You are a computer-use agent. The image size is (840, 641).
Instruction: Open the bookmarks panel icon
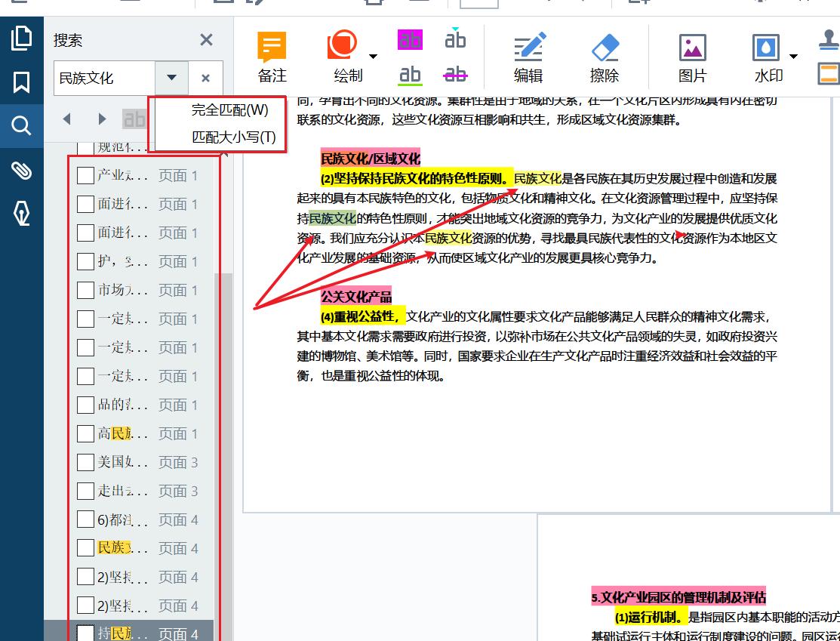coord(21,82)
